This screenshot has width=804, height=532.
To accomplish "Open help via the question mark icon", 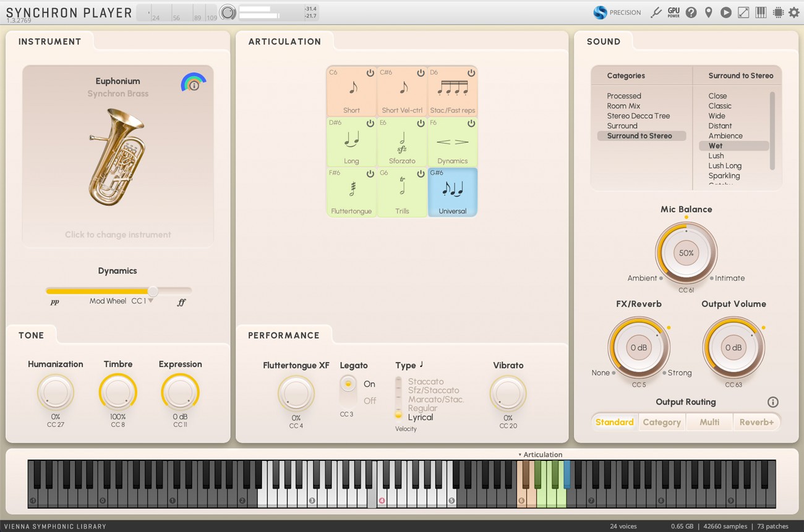I will (x=691, y=12).
